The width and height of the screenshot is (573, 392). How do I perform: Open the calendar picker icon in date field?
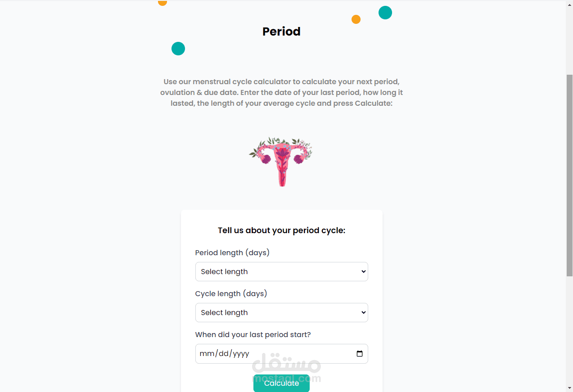click(x=359, y=354)
